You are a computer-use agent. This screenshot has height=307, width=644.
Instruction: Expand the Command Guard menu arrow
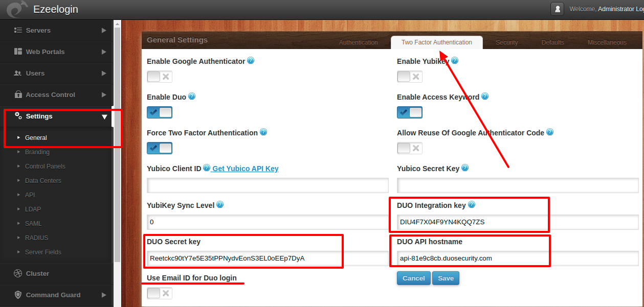[104, 295]
